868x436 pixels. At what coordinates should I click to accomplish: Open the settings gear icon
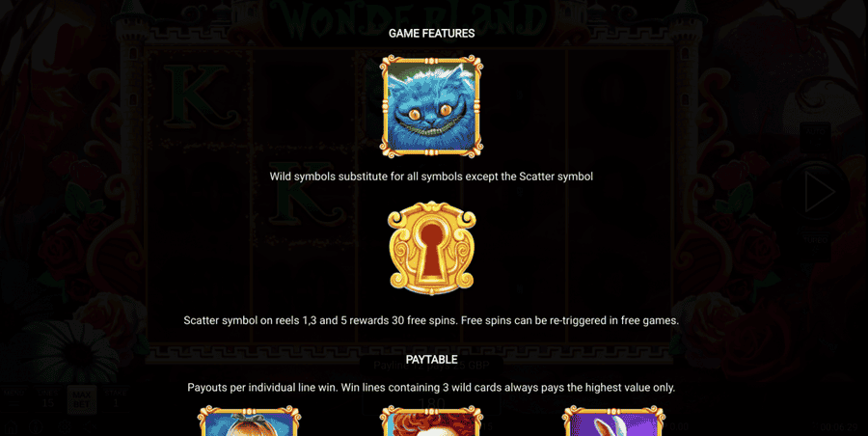[66, 427]
